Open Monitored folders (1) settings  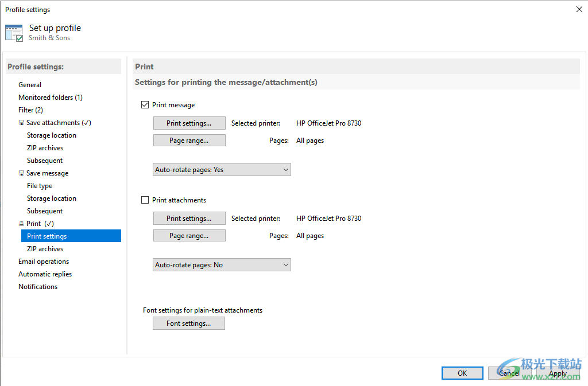point(51,98)
